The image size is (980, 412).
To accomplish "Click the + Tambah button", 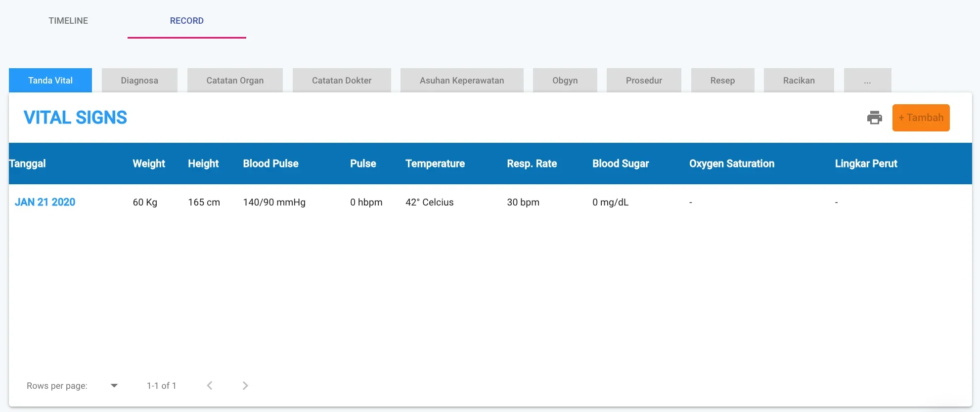I will tap(921, 118).
